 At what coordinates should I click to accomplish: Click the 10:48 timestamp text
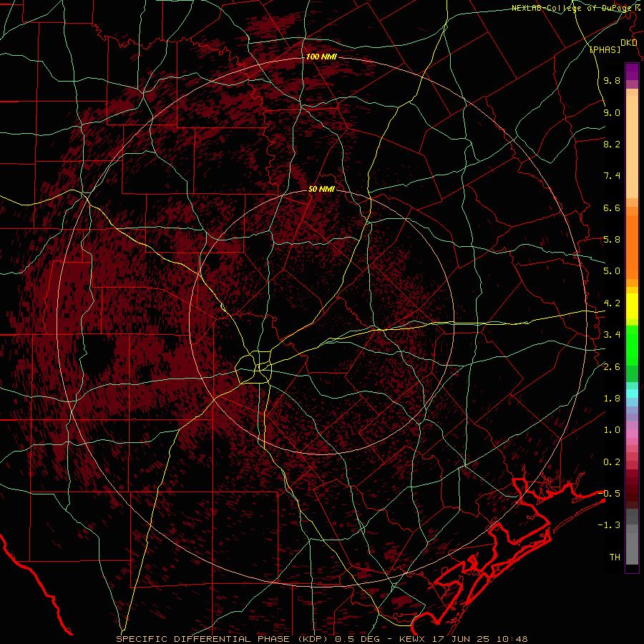pos(512,639)
